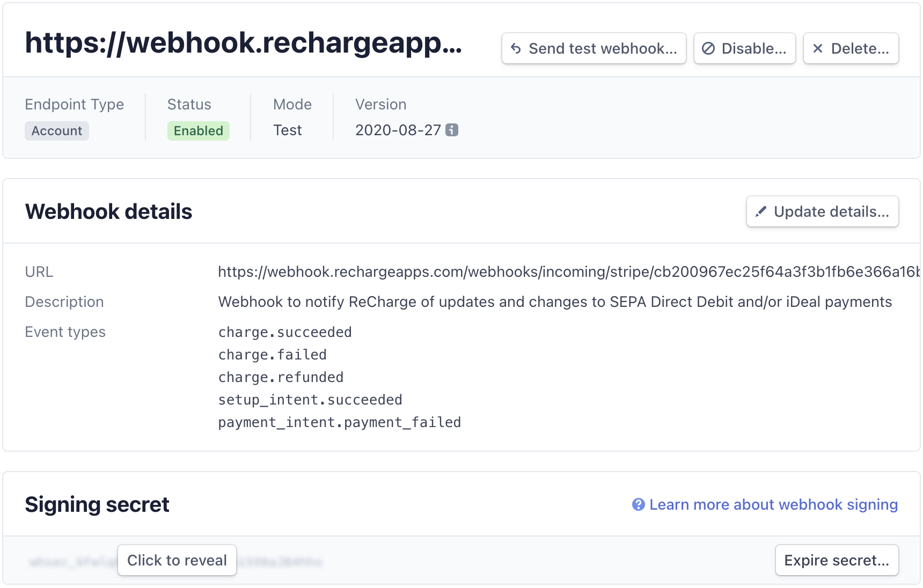Click the Signing secret heading
This screenshot has height=588, width=923.
coord(97,504)
